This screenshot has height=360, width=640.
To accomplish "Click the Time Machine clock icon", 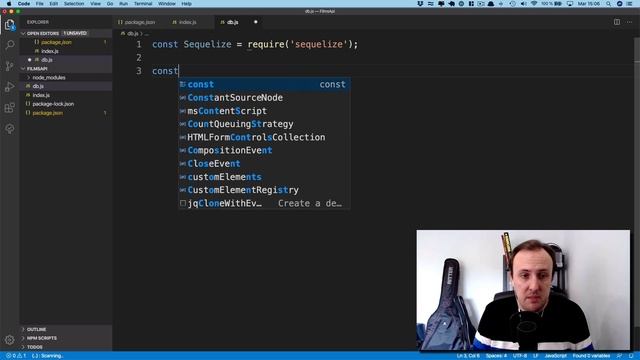I will click(x=513, y=4).
